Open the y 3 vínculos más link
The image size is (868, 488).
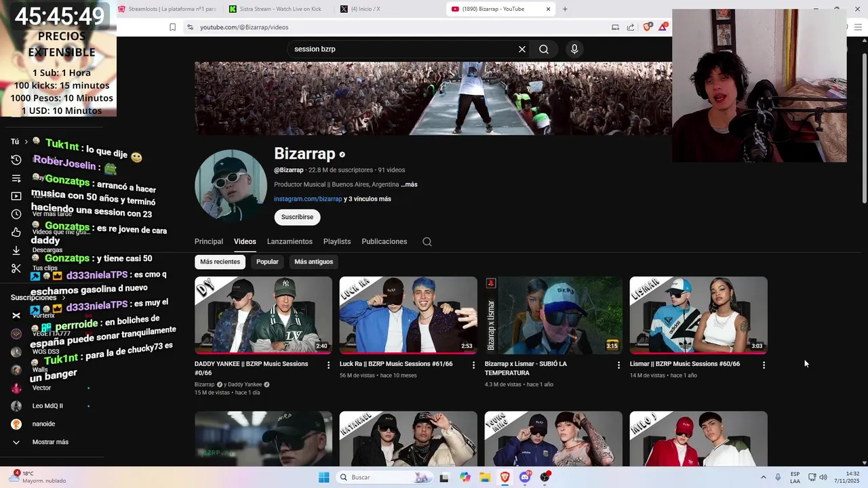(368, 199)
